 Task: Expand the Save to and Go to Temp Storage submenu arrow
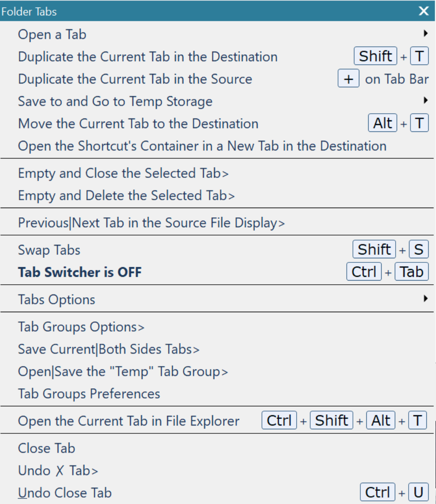tap(426, 100)
